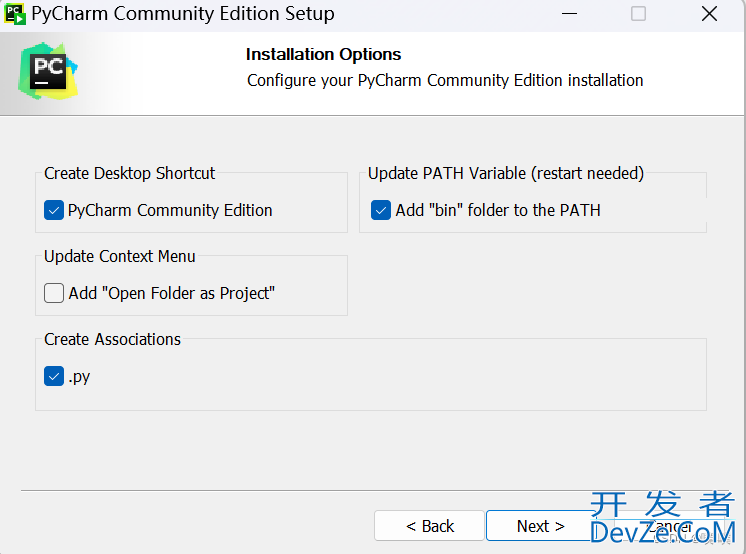Click the Update PATH Variable group label
The width and height of the screenshot is (746, 554).
pos(506,173)
